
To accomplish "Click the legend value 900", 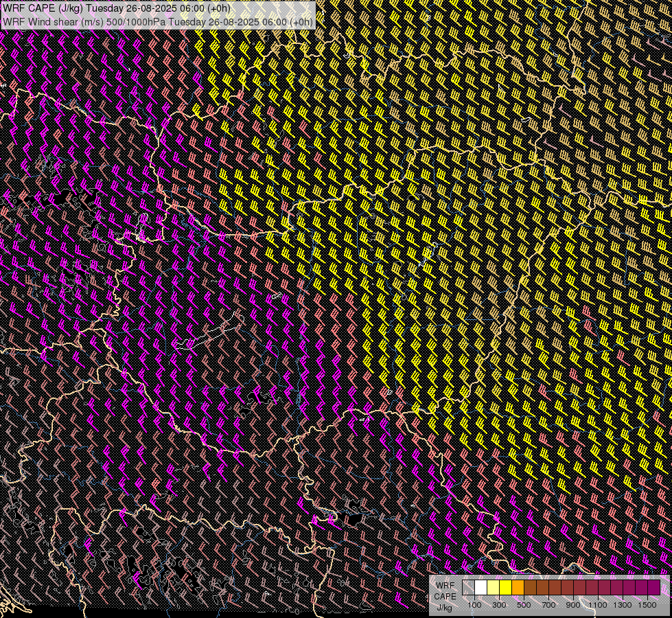I will (573, 605).
